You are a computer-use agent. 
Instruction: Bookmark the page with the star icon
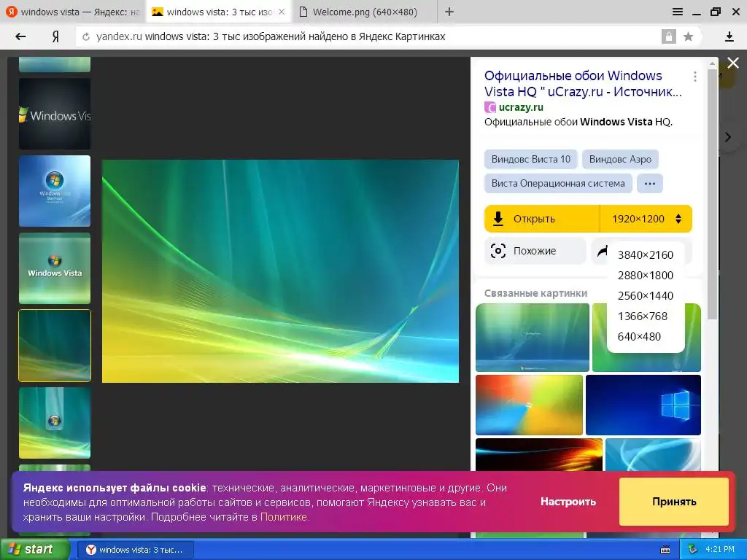pyautogui.click(x=688, y=36)
